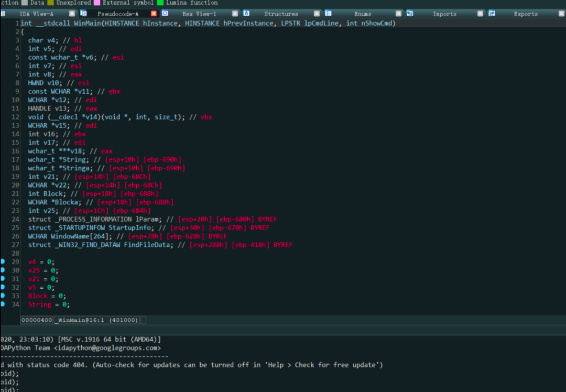Click the v14 function pointer declaration
This screenshot has height=392, width=566.
(107, 117)
